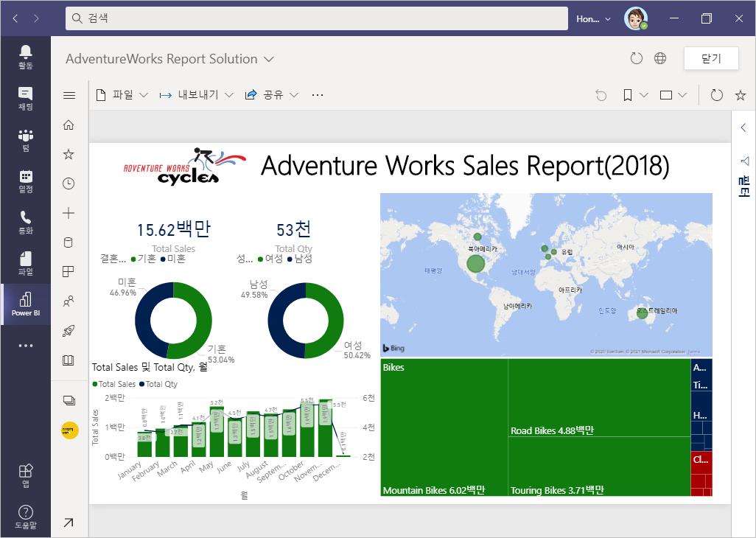This screenshot has height=538, width=756.
Task: Open Apps grid icon in Power BI nav
Action: click(x=69, y=272)
